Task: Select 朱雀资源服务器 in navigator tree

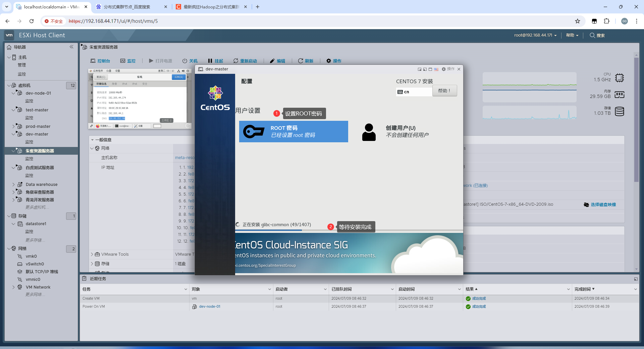Action: pos(40,151)
